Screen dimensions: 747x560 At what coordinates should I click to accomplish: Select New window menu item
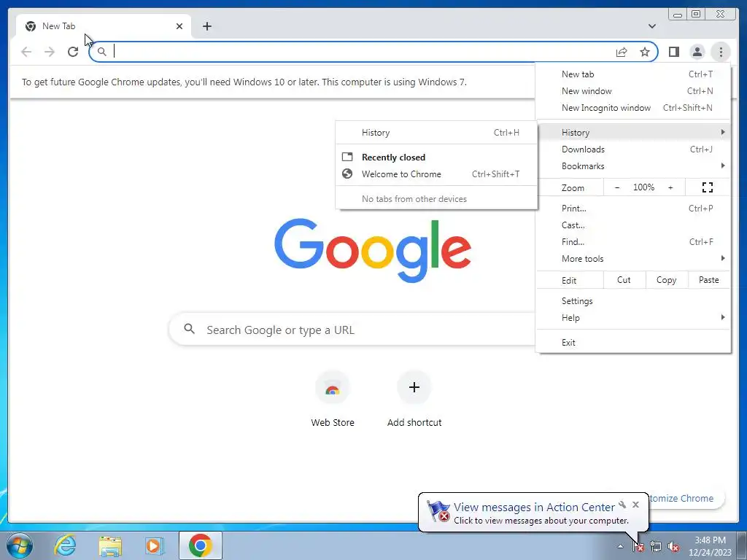coord(633,91)
